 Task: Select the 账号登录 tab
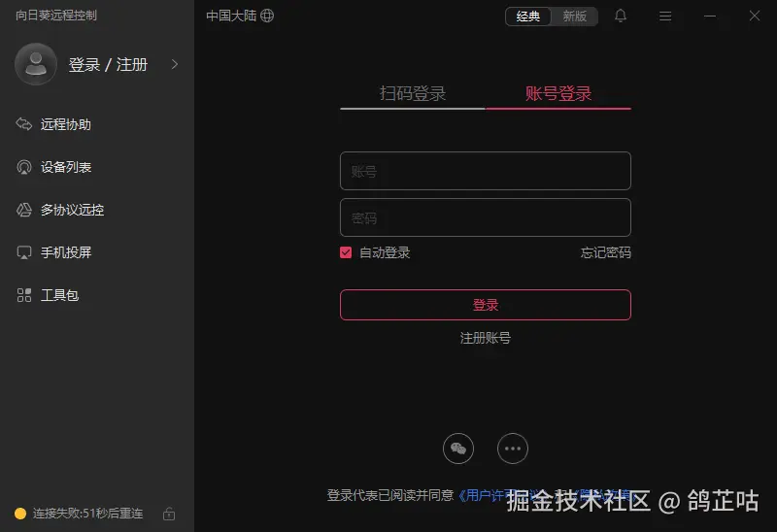click(558, 93)
